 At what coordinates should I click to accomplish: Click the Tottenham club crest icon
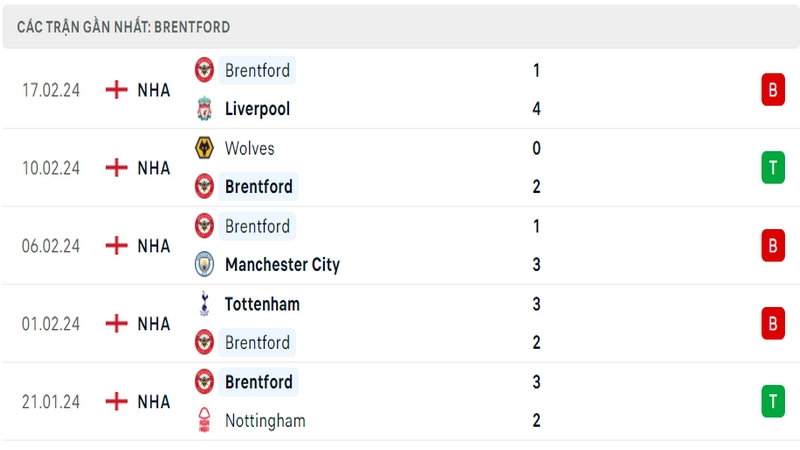tap(204, 304)
